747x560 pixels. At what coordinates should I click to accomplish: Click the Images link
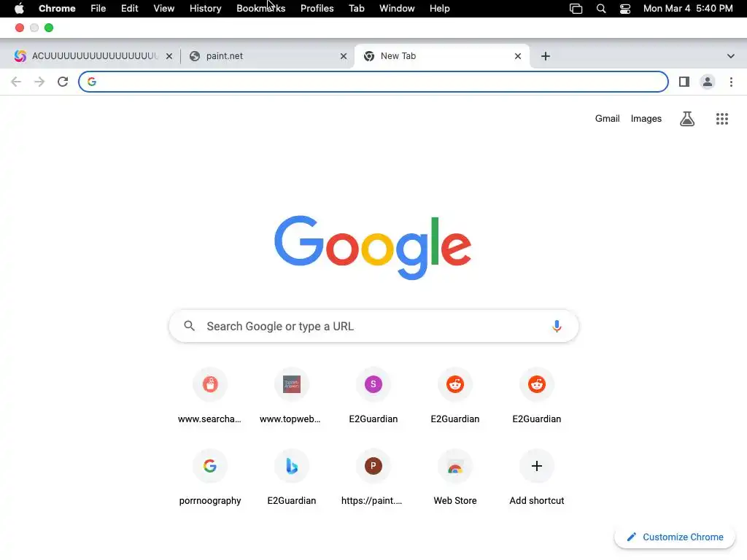[646, 119]
